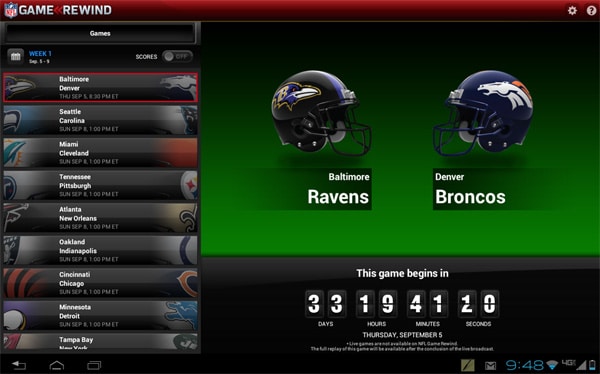Tap the NFL Game Rewind logo
Viewport: 600px width, 374px height.
pyautogui.click(x=58, y=10)
